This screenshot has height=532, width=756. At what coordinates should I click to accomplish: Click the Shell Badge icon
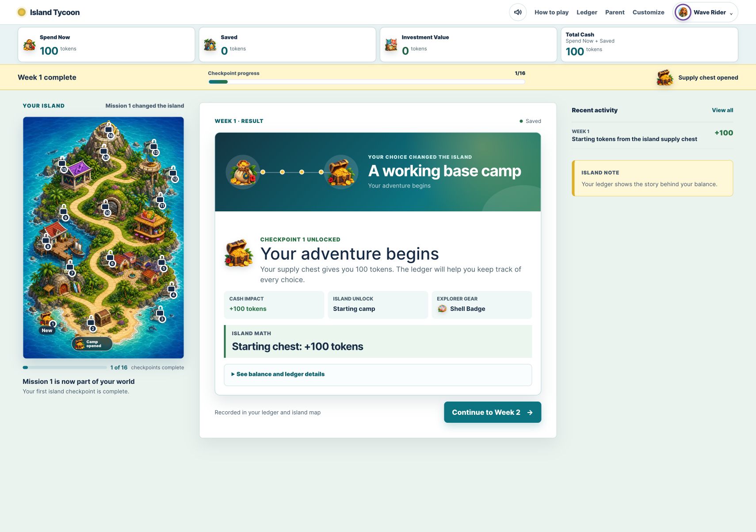442,309
